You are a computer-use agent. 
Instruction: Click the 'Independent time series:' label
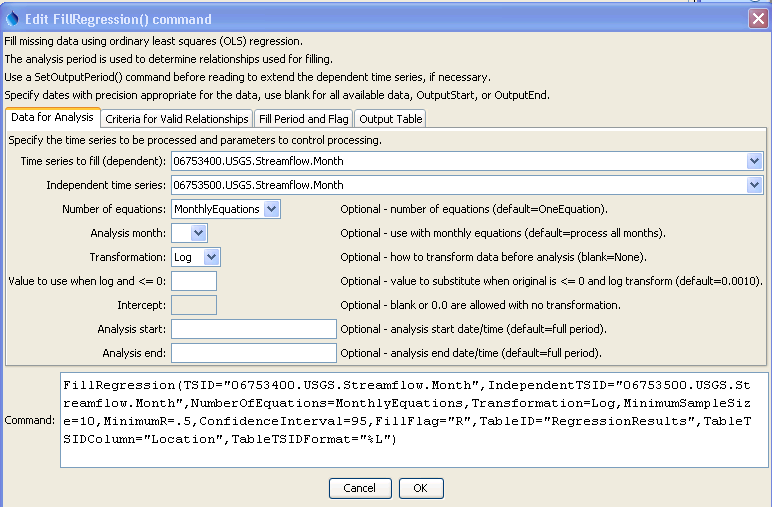pyautogui.click(x=106, y=185)
